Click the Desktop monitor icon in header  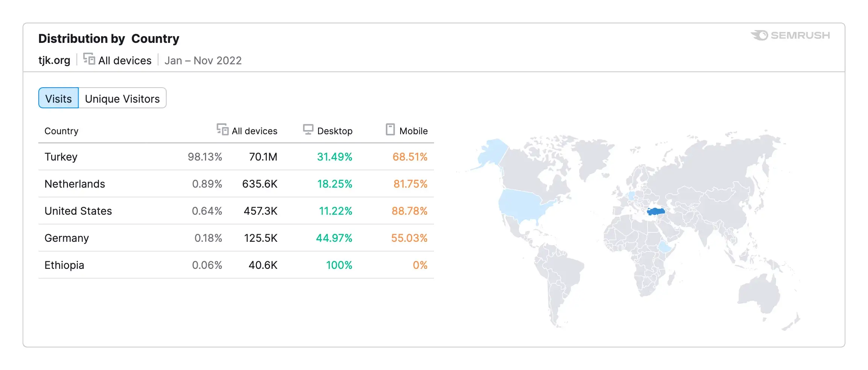click(x=308, y=129)
